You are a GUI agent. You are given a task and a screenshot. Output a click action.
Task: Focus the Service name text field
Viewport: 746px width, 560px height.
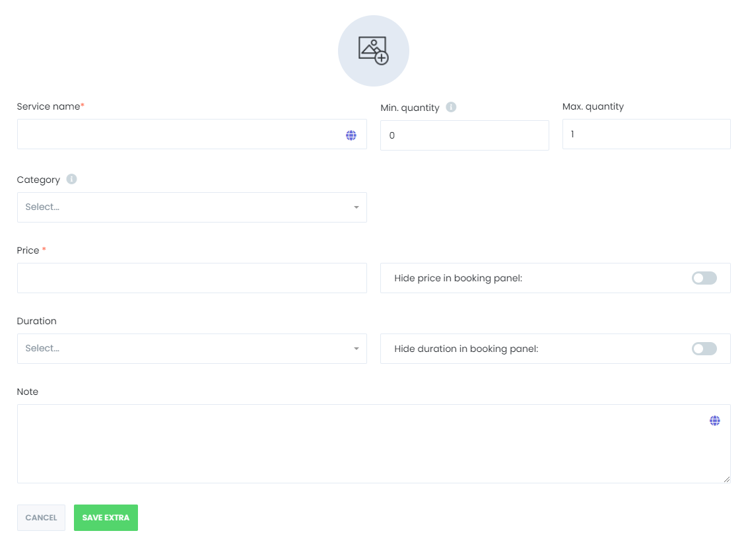click(x=178, y=135)
